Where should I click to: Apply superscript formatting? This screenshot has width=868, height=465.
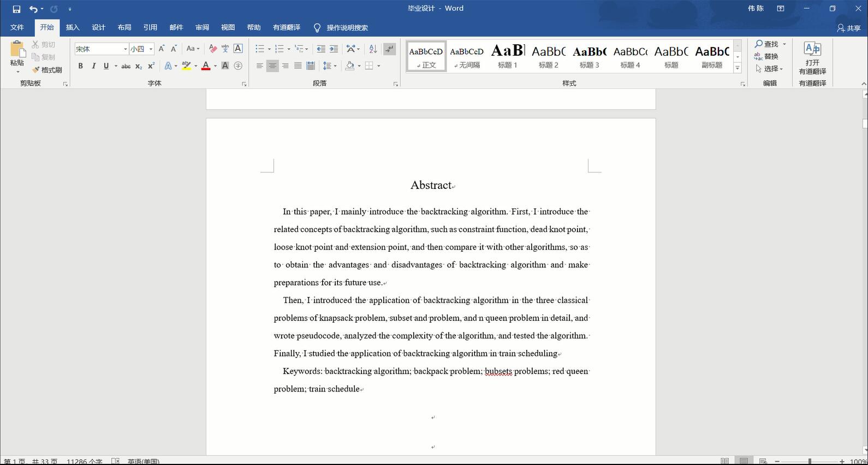(x=151, y=66)
